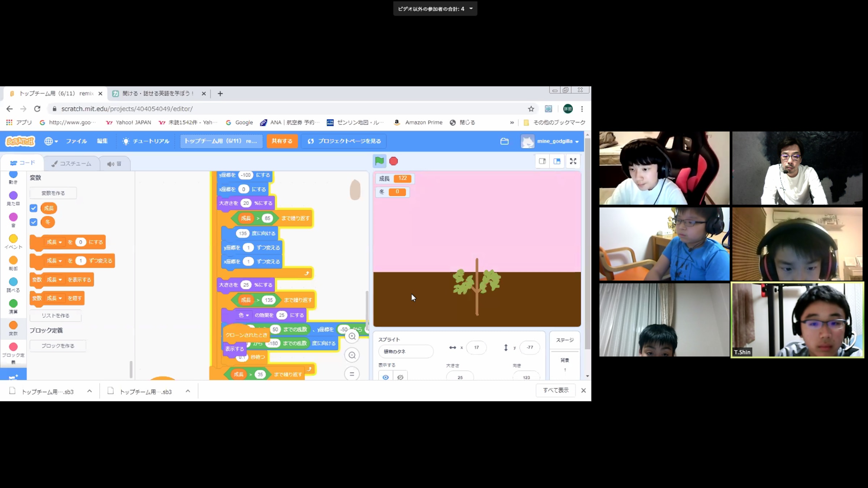Open variable dropdown in 成長を0にする block

point(60,242)
